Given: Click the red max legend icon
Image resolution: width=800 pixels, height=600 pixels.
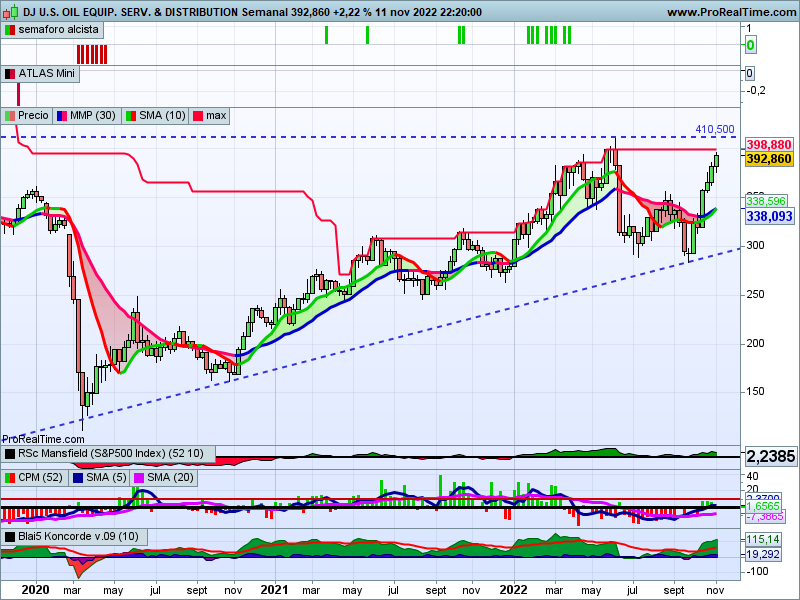Looking at the screenshot, I should tap(198, 116).
